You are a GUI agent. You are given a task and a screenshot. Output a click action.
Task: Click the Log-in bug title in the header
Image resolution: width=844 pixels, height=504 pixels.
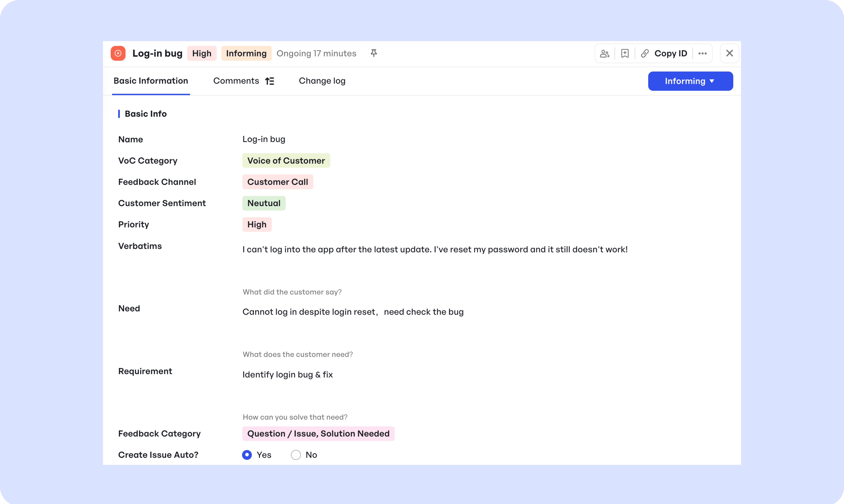pyautogui.click(x=157, y=53)
